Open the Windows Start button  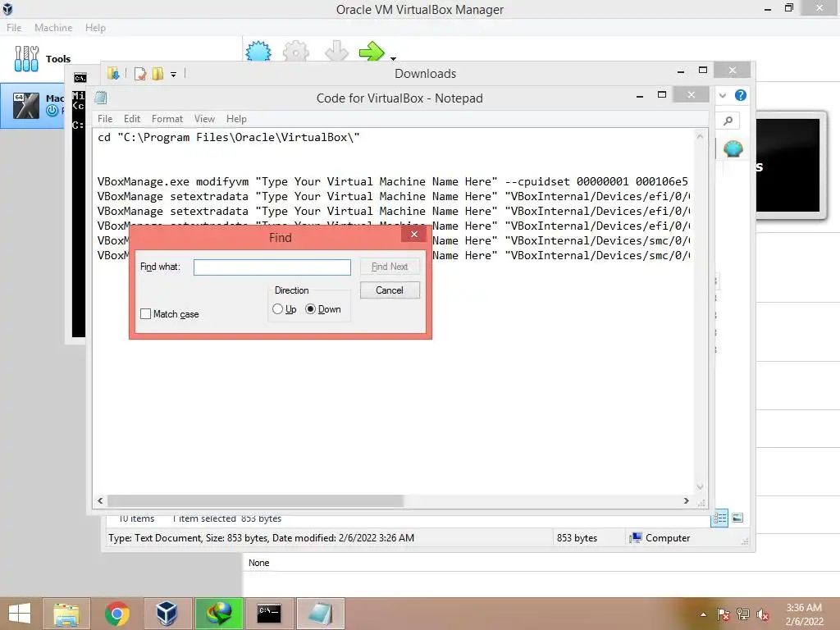coord(20,614)
